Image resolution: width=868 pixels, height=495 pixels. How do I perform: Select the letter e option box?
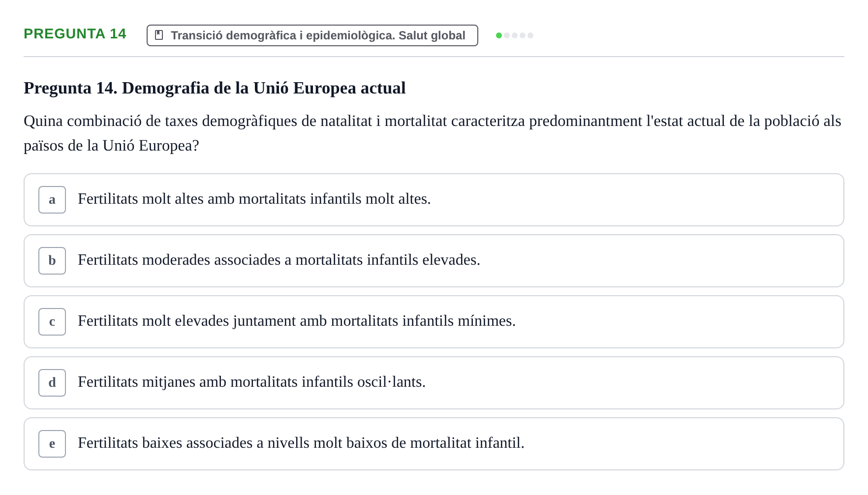coord(52,444)
